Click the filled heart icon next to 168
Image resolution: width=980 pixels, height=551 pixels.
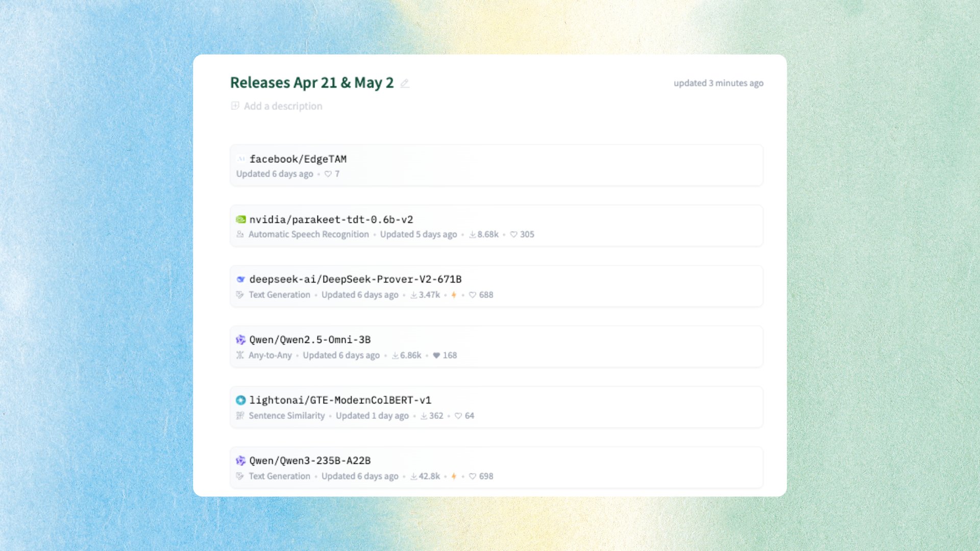pos(436,356)
